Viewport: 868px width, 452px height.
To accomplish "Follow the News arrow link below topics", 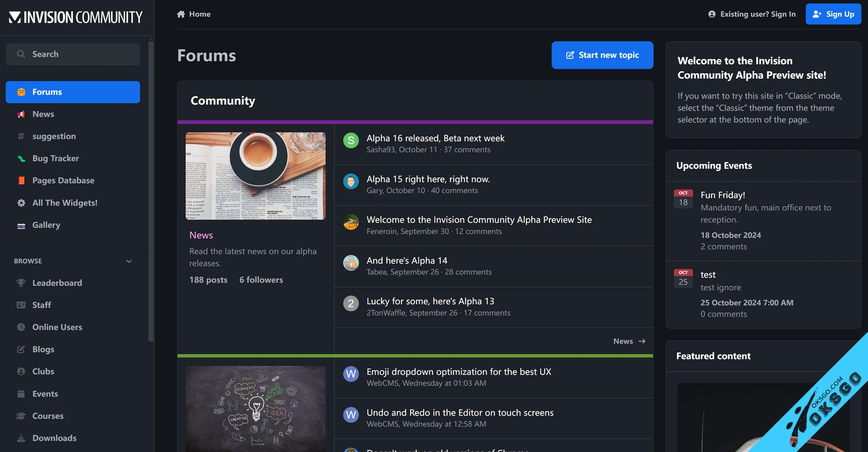I will (629, 341).
